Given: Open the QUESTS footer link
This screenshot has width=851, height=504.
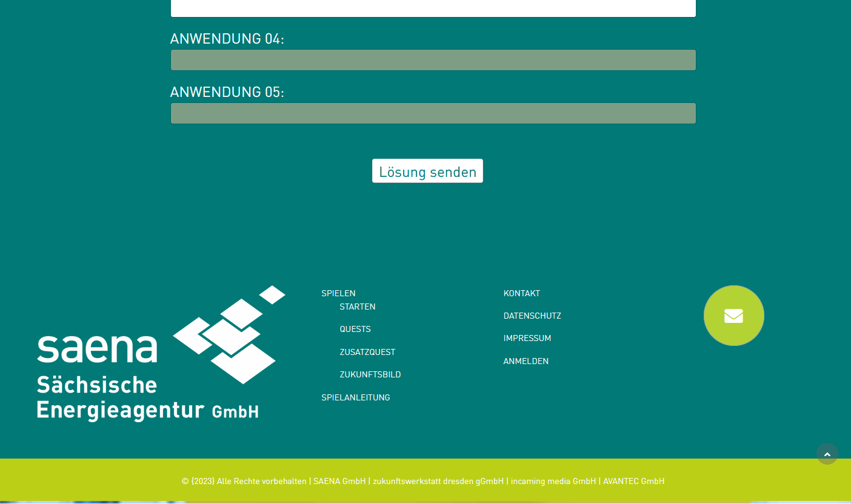Looking at the screenshot, I should click(355, 329).
